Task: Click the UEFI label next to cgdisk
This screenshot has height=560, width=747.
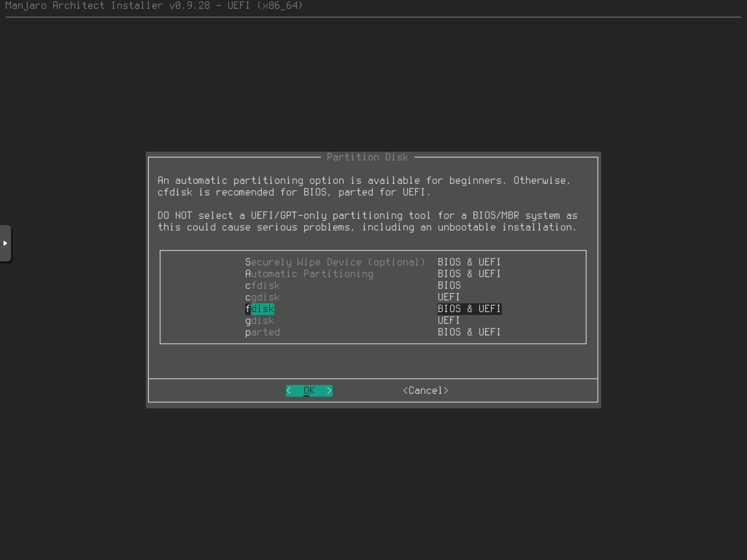Action: coord(449,297)
